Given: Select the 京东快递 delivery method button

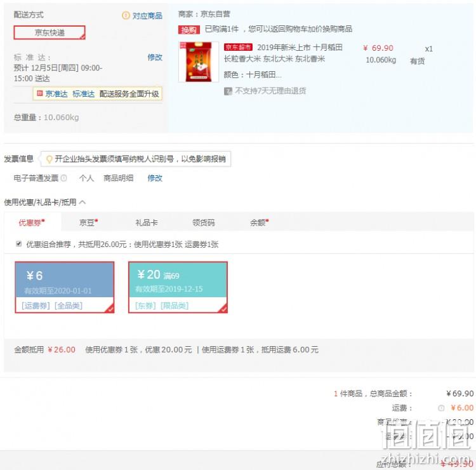Looking at the screenshot, I should (50, 32).
